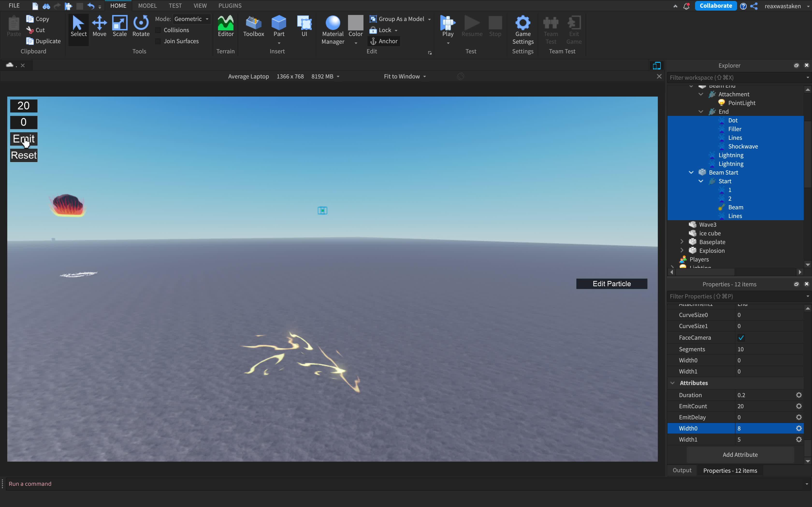Enable the Collisions checkbox
This screenshot has height=507, width=812.
click(158, 30)
